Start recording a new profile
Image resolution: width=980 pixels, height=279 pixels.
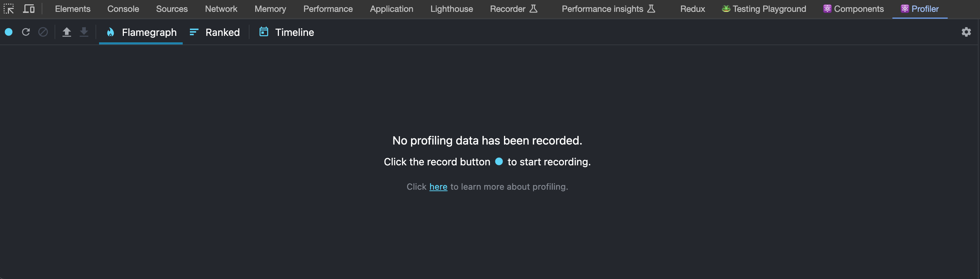click(x=9, y=32)
